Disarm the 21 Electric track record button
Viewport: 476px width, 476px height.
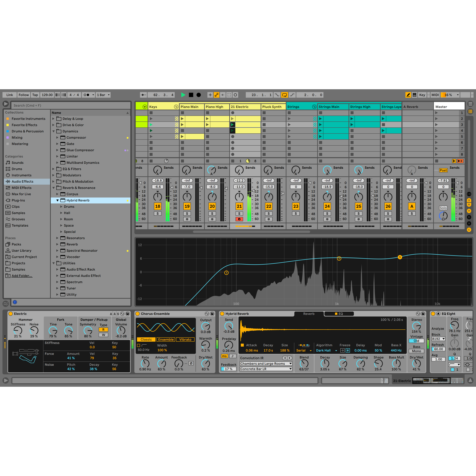pos(239,219)
